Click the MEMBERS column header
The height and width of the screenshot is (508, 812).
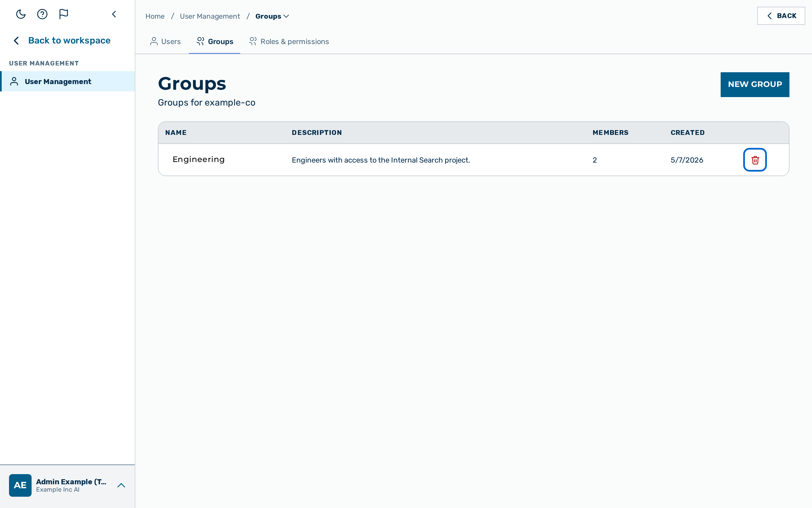[610, 133]
